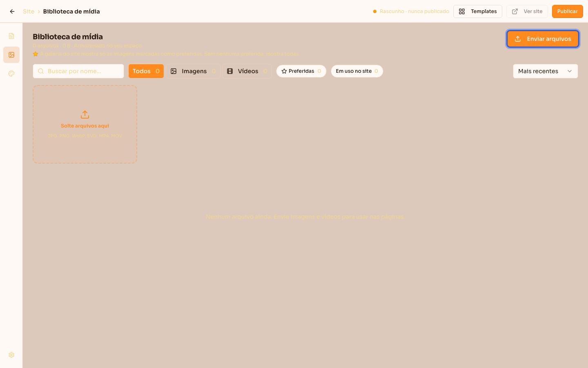Go back using the left arrow icon
588x368 pixels.
click(x=12, y=11)
